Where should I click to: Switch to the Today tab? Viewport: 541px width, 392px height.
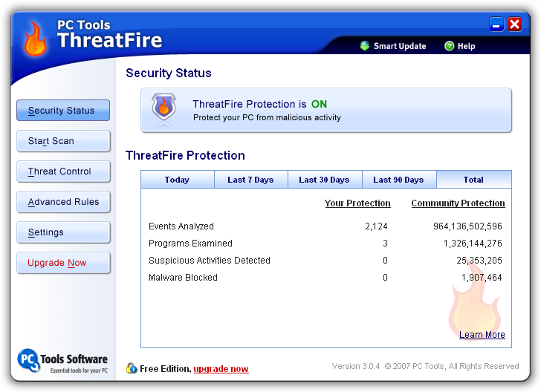(x=177, y=180)
